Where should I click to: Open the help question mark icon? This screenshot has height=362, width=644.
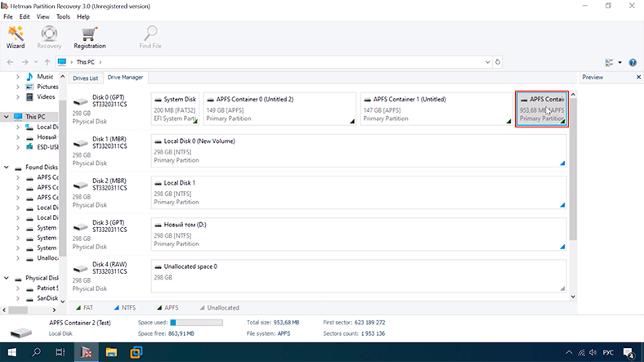pos(633,62)
